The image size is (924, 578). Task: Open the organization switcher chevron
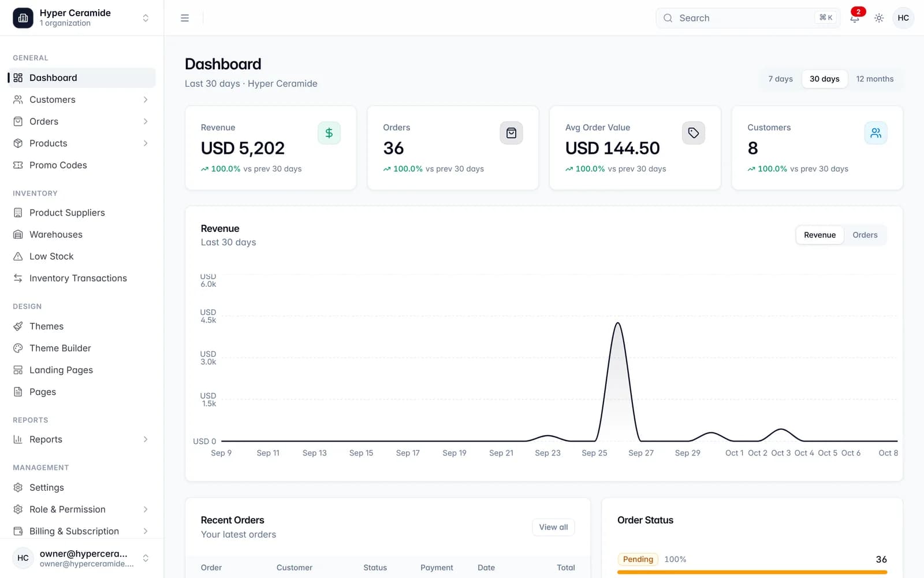(x=146, y=18)
